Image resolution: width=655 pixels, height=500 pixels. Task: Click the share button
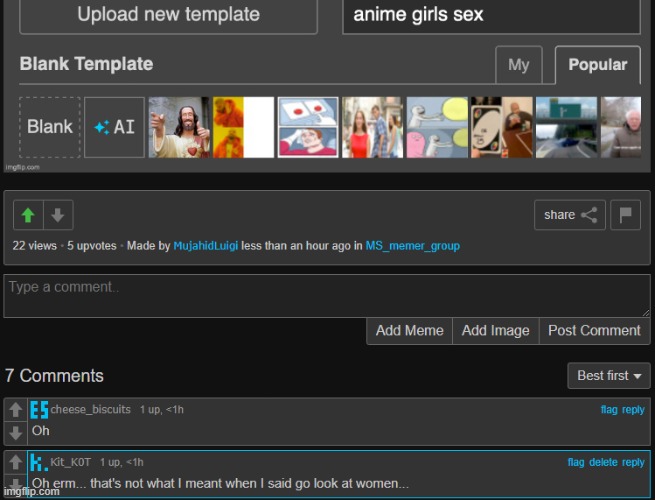[x=569, y=215]
